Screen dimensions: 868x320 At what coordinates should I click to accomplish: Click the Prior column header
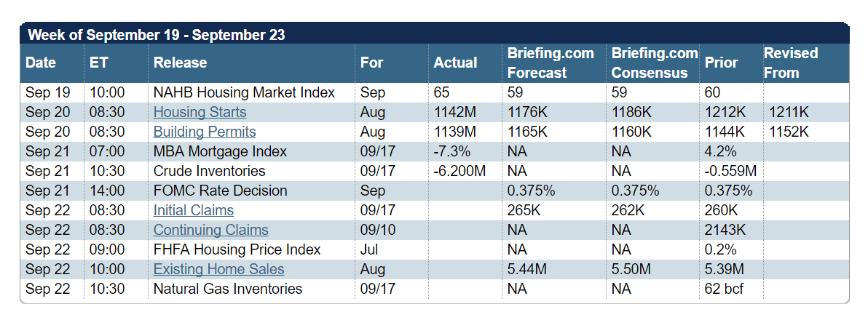pos(722,63)
